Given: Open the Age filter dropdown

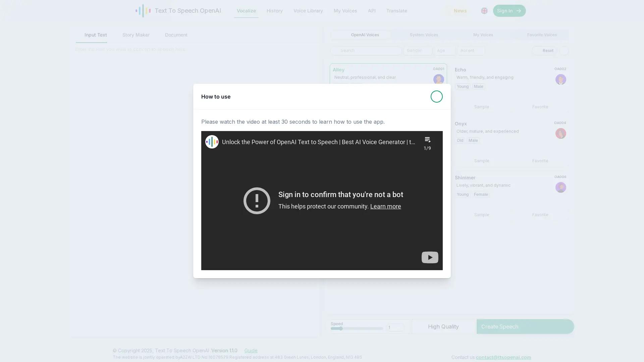Looking at the screenshot, I should pos(444,51).
